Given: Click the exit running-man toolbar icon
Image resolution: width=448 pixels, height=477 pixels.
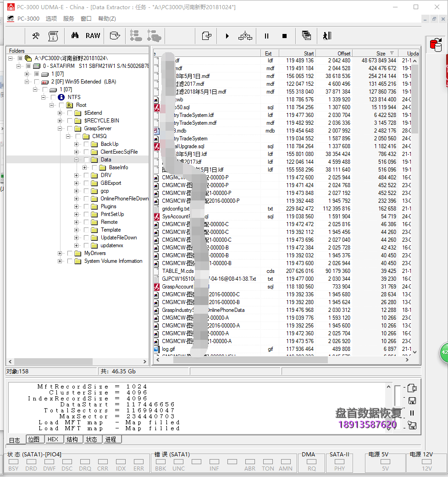Looking at the screenshot, I should tap(327, 36).
